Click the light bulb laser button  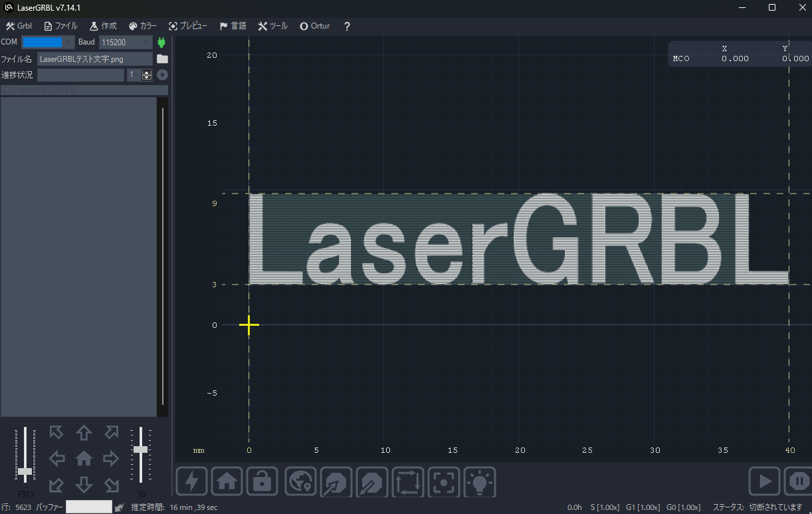[480, 481]
